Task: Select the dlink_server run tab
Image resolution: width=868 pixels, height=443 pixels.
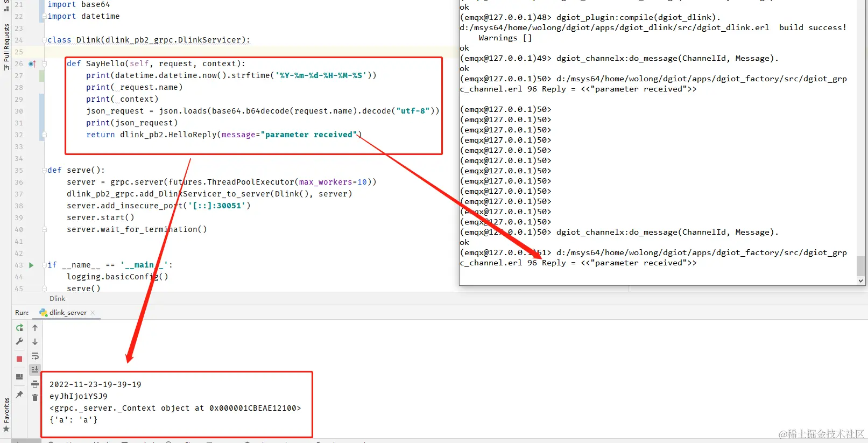Action: click(x=68, y=313)
